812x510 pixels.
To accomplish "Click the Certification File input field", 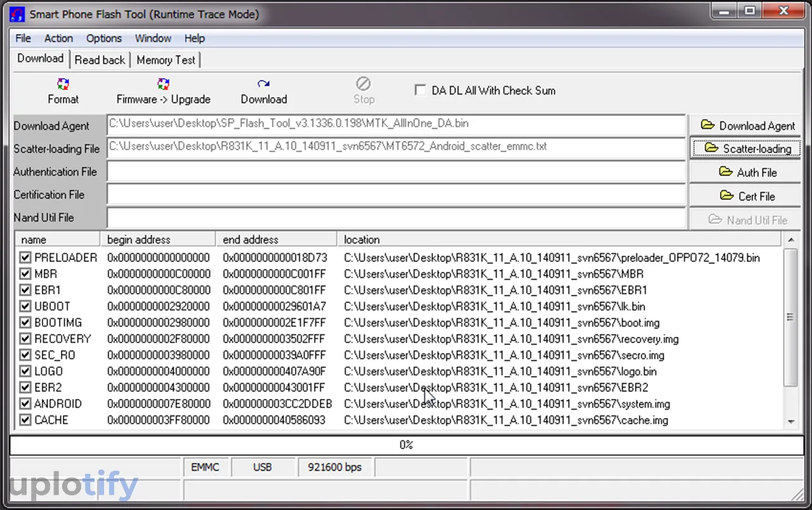I will pos(396,194).
